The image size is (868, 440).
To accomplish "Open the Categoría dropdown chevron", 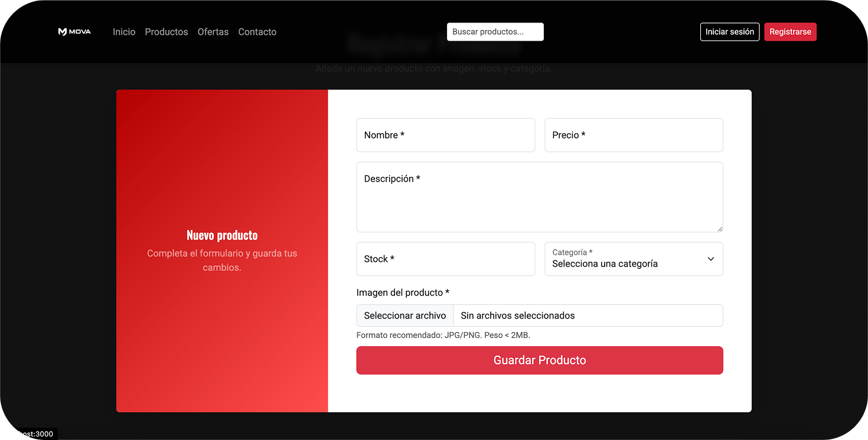I will click(710, 259).
